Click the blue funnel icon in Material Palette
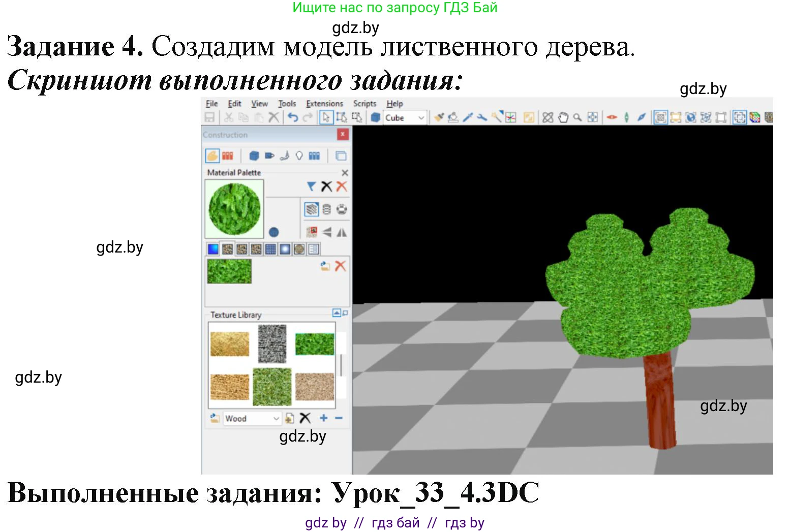 coord(311,186)
